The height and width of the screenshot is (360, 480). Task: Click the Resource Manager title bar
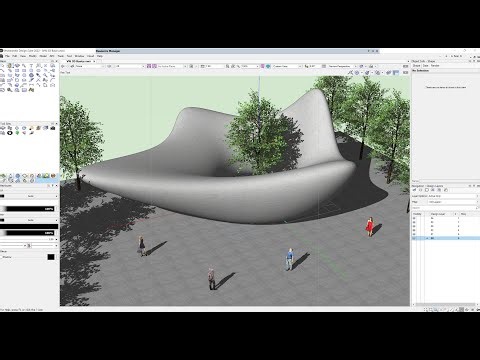tap(237, 51)
